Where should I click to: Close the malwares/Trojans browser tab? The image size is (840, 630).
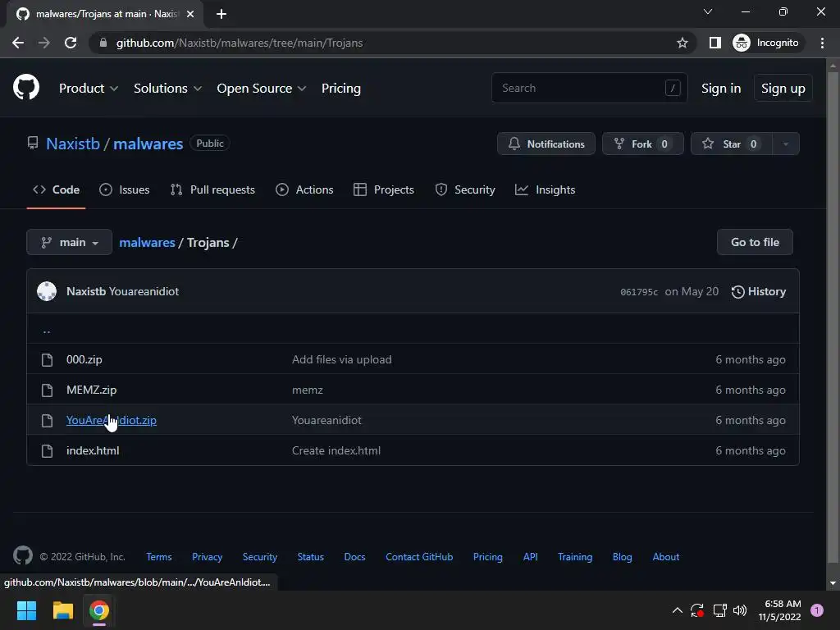tap(190, 14)
